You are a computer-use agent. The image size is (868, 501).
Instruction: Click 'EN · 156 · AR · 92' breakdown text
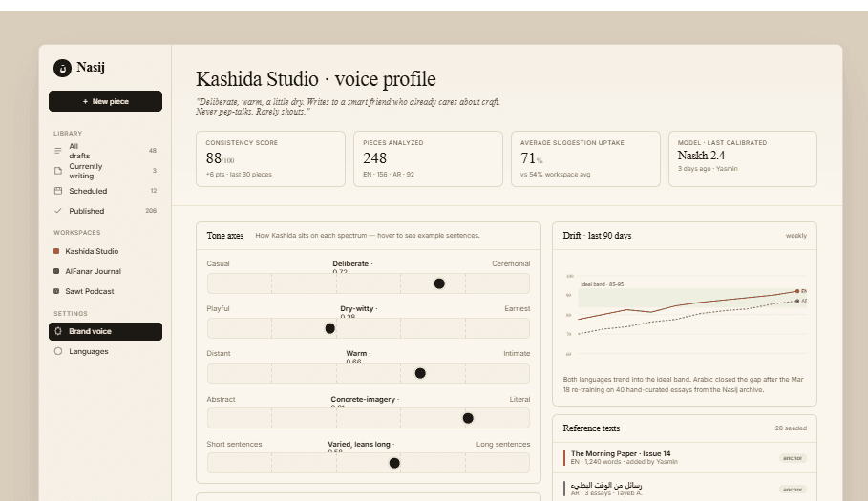coord(389,175)
